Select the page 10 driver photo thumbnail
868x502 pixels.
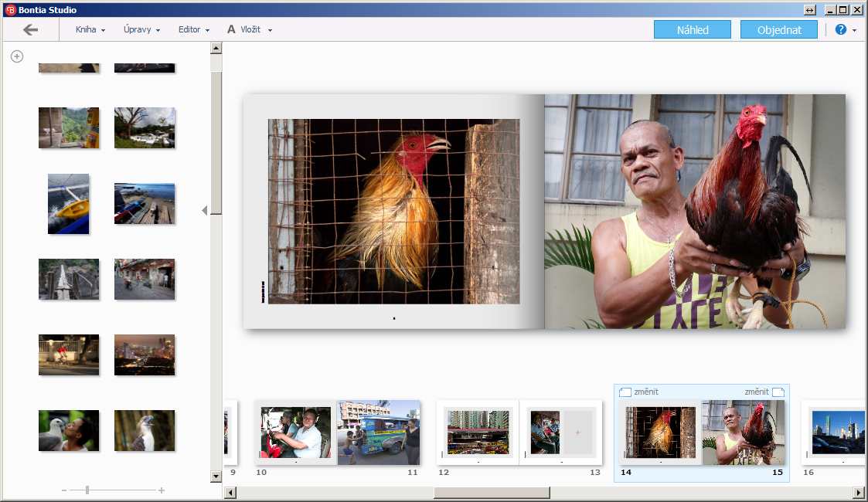click(x=295, y=432)
